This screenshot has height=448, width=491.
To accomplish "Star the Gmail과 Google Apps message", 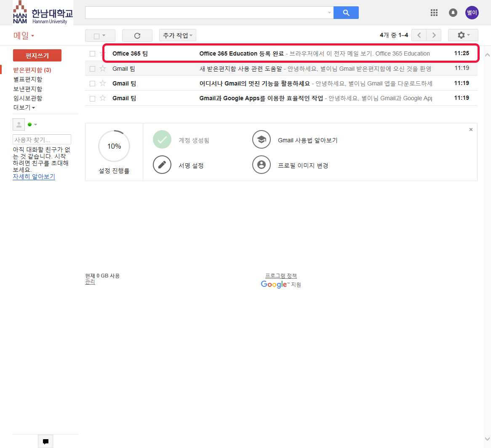I will click(x=103, y=98).
